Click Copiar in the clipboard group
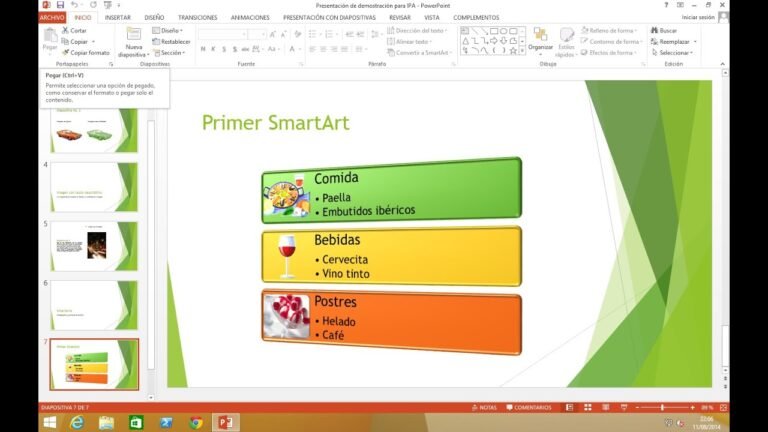Image resolution: width=768 pixels, height=432 pixels. [75, 42]
